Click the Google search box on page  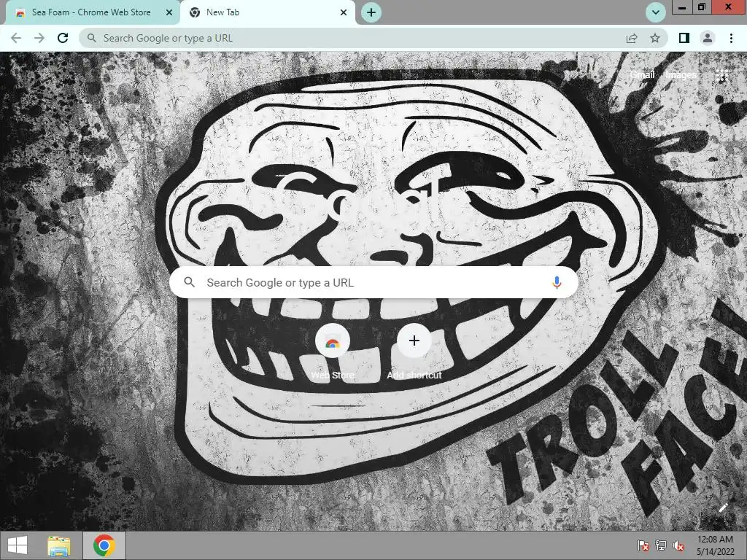[374, 282]
